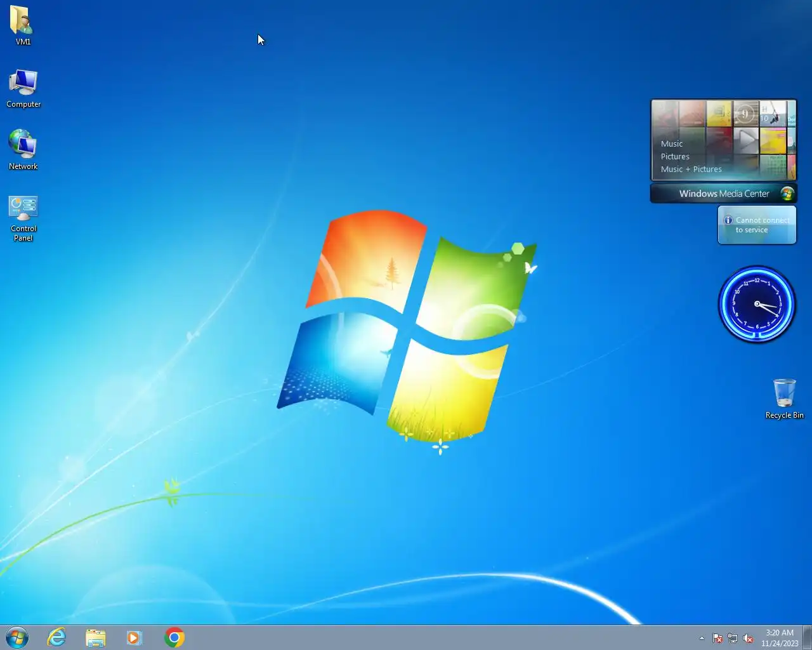Click the weather gadget 'Cannot connect to service'
Screen dimensions: 812x650
(x=757, y=225)
